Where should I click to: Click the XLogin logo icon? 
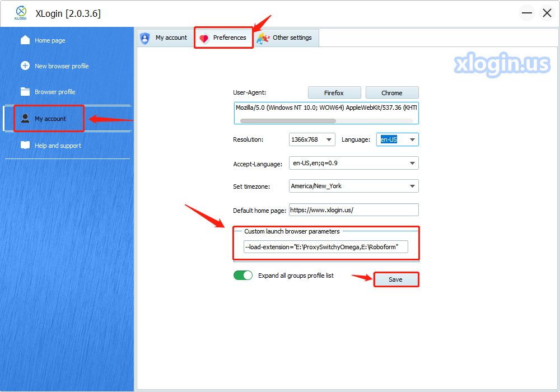coord(21,13)
